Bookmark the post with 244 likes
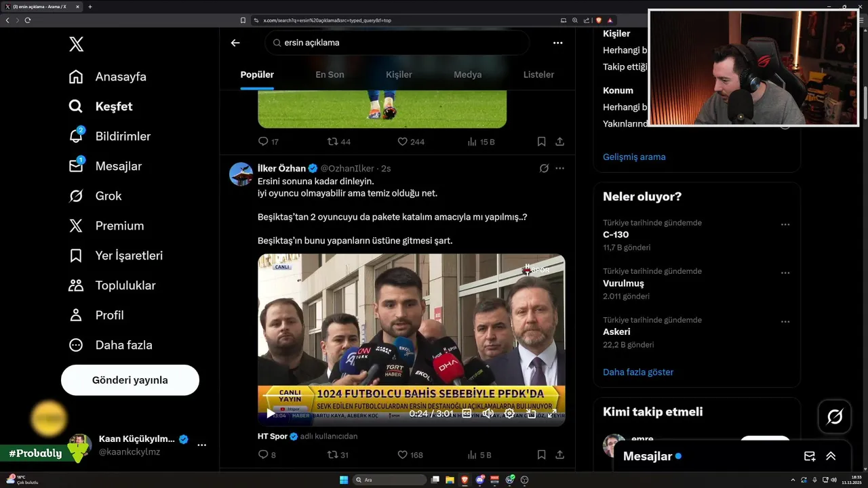The width and height of the screenshot is (868, 488). click(x=541, y=142)
